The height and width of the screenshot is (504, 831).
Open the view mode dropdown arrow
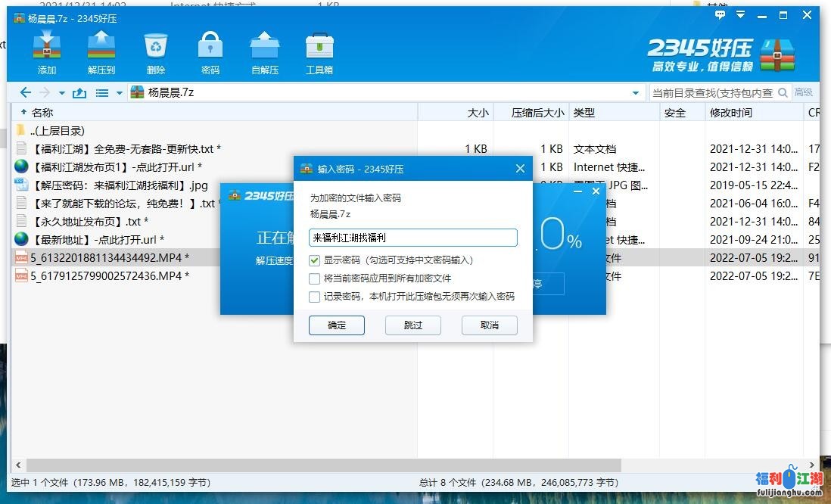(x=119, y=92)
